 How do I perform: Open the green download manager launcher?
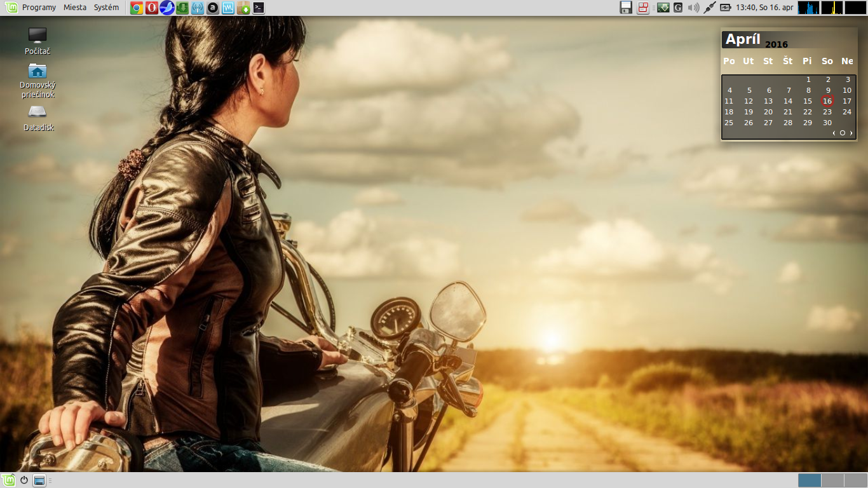[182, 8]
